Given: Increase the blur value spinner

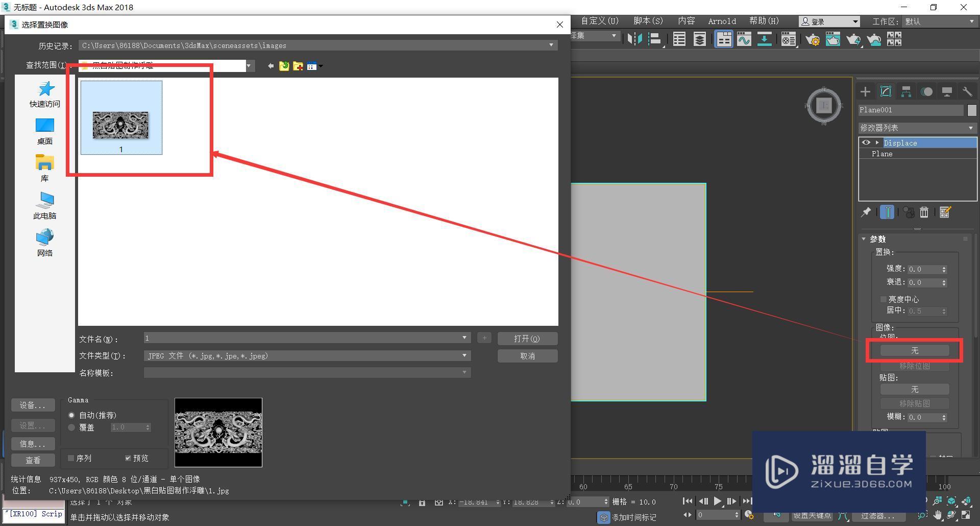Looking at the screenshot, I should pyautogui.click(x=944, y=415).
